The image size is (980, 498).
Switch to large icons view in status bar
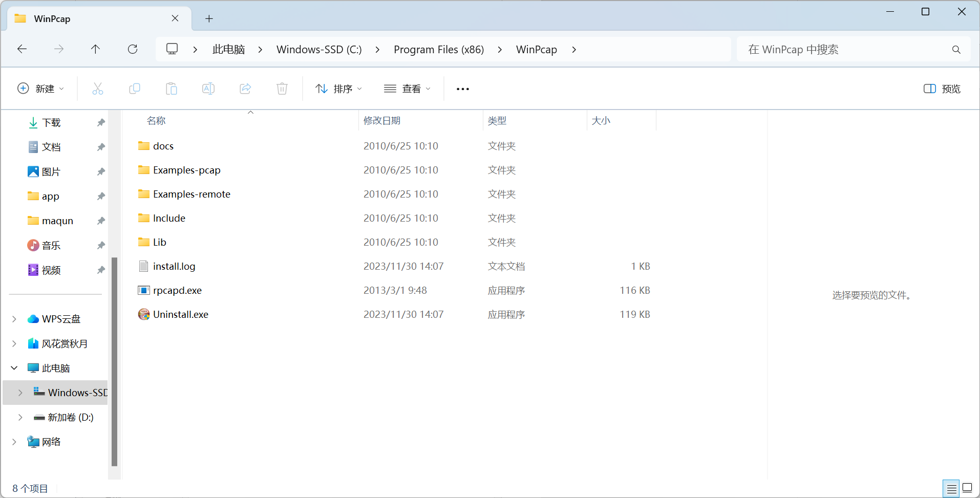pos(967,488)
